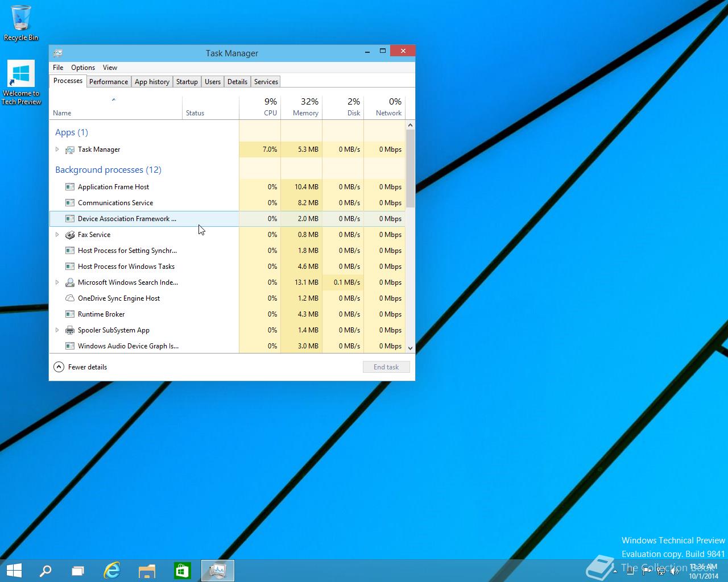Screen dimensions: 728x582
Task: Switch to the Startup tab
Action: (x=187, y=82)
